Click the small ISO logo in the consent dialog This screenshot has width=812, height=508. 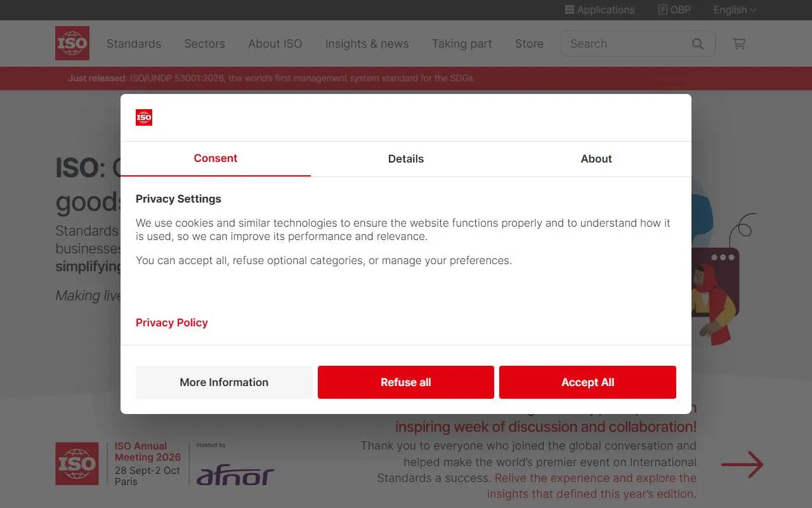144,117
